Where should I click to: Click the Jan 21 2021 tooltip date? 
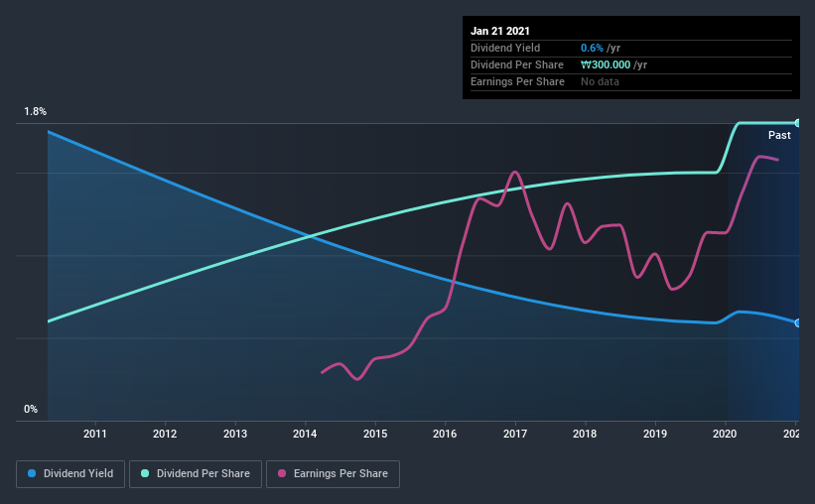500,31
